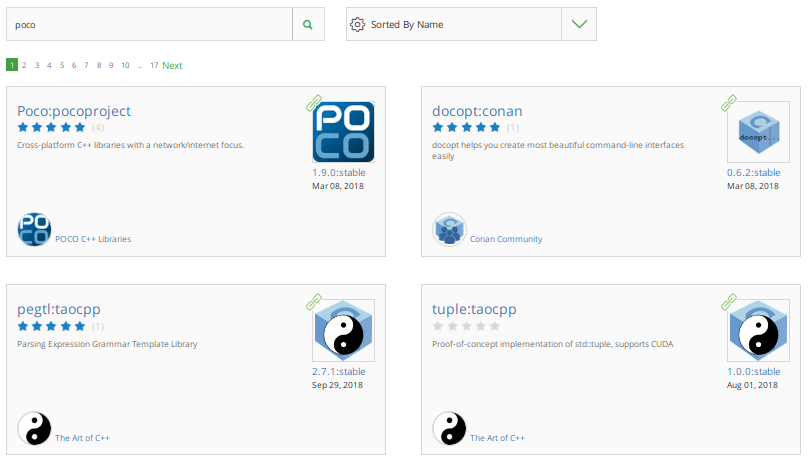Click the Aug 01, 2018 date text
Viewport: 811px width, 466px height.
point(752,385)
